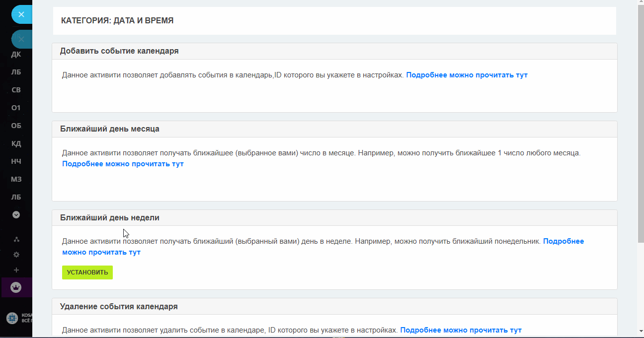Open the read-more link in Ближайший день месяца
Image resolution: width=644 pixels, height=338 pixels.
[123, 164]
